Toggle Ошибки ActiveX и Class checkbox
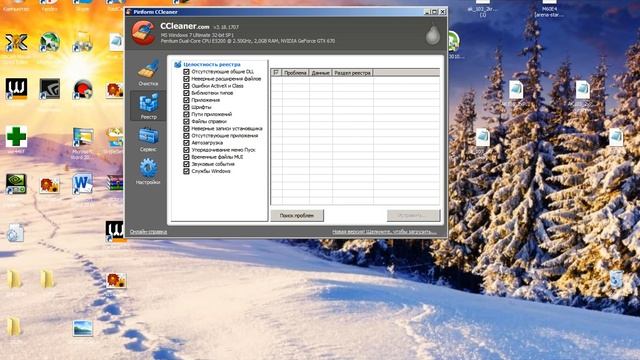Viewport: 640px width, 360px height. click(186, 86)
